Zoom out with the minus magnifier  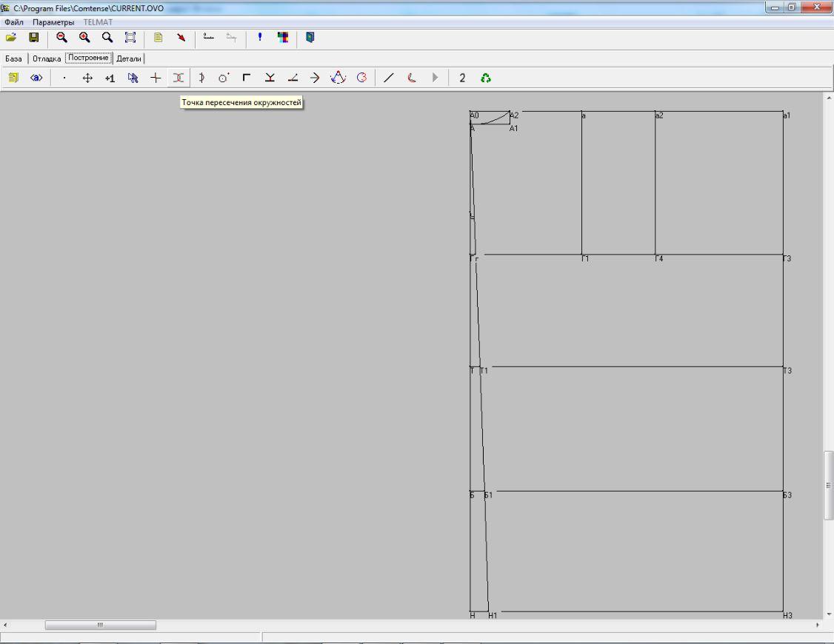click(x=61, y=38)
